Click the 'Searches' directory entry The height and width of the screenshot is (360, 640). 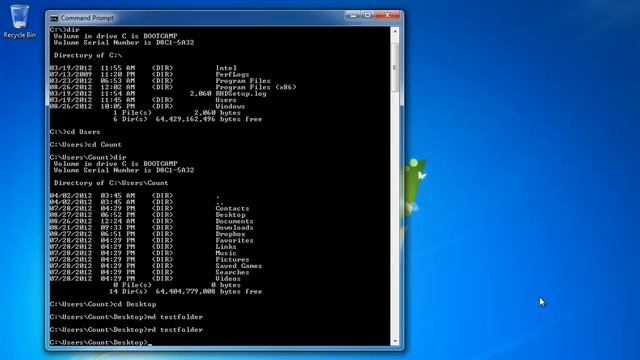pos(232,273)
